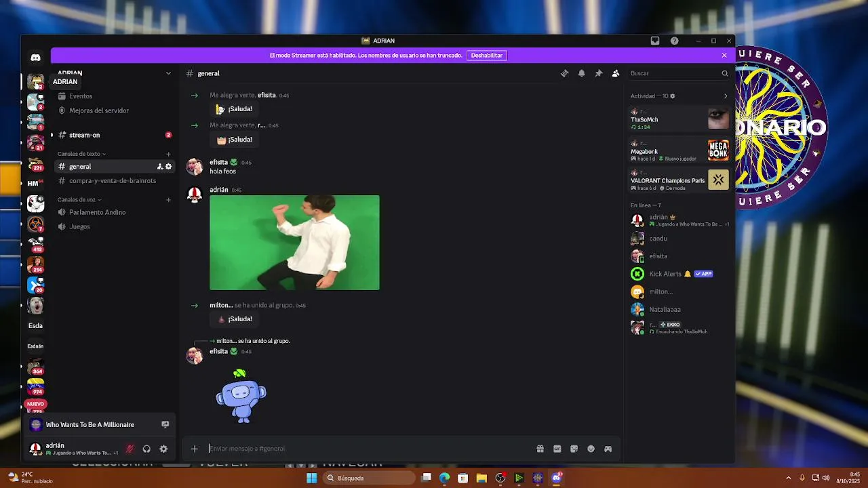Open candu member profile
Screen dimensions: 868x488
[679, 239]
